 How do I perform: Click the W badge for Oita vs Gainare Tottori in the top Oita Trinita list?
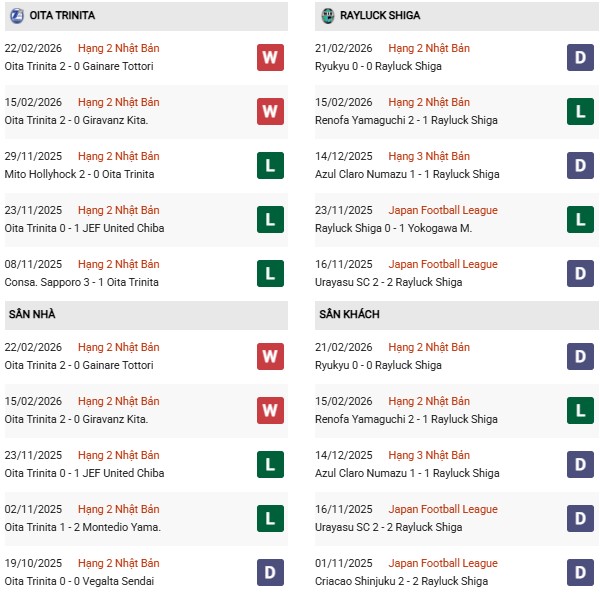pyautogui.click(x=270, y=58)
